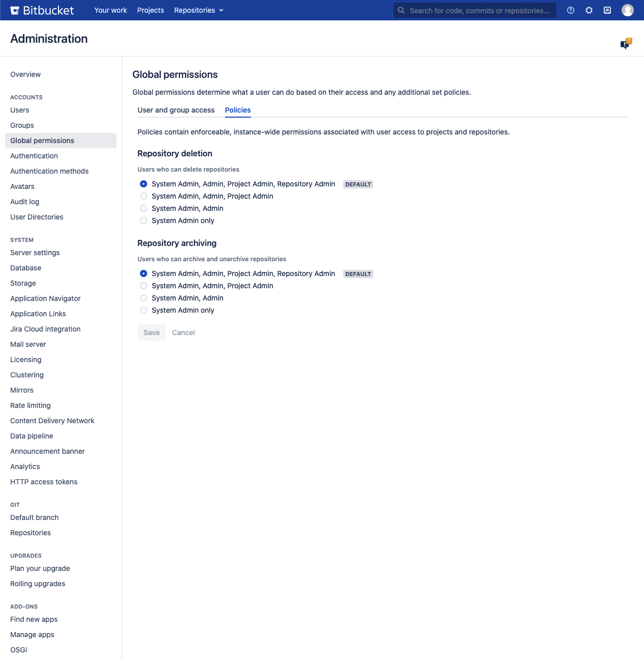Open Find new apps in the sidebar

34,619
